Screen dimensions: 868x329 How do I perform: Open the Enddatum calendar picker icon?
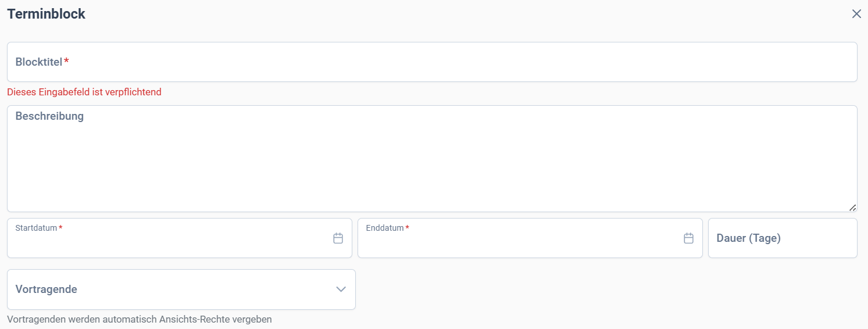pos(689,238)
